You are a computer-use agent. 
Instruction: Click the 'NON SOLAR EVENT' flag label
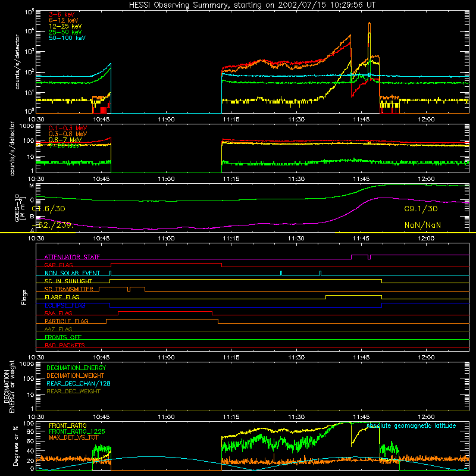pos(72,273)
